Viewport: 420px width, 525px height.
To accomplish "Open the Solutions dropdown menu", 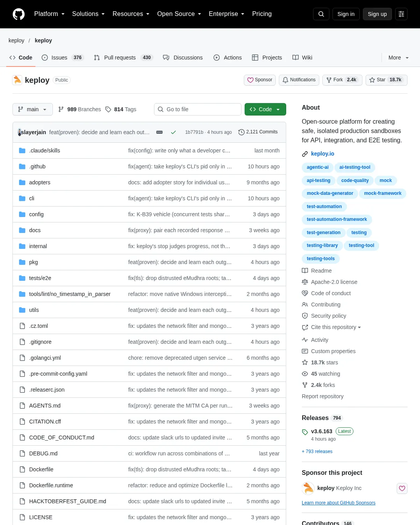I will 88,14.
